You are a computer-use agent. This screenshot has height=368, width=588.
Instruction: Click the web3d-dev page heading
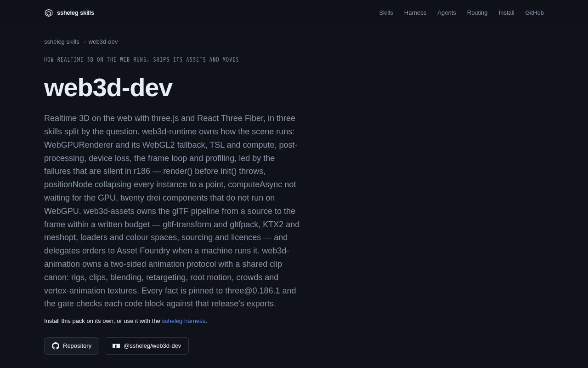[x=108, y=87]
